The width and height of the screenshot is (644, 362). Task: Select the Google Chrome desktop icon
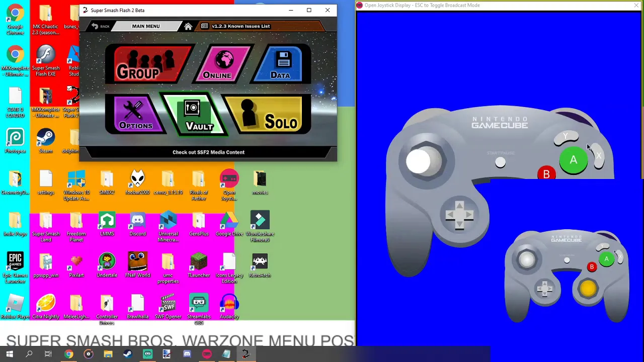click(x=15, y=20)
